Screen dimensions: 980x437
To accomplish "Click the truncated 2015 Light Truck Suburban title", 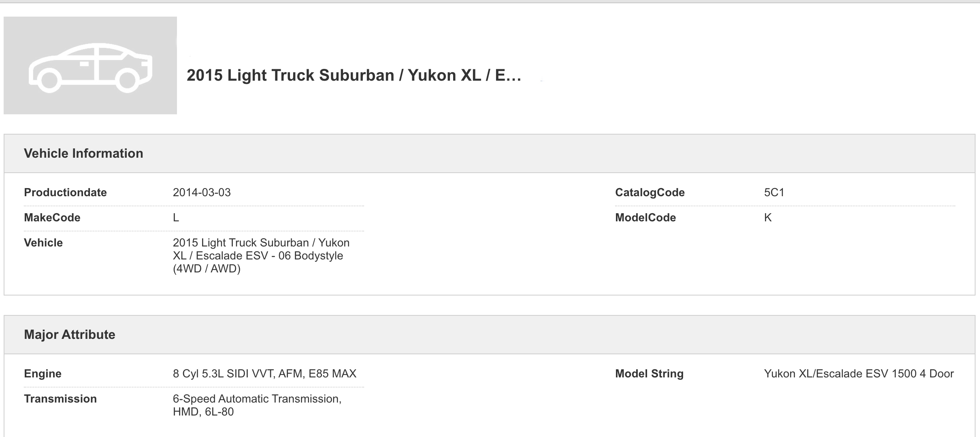I will [x=354, y=75].
